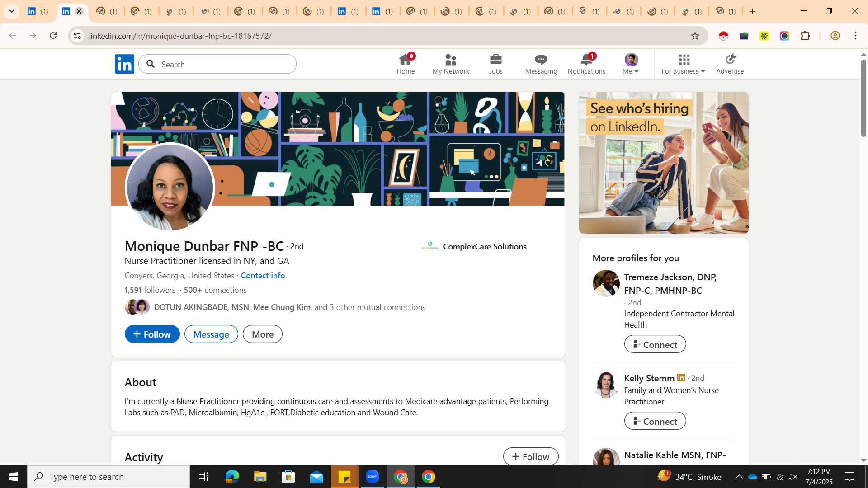Viewport: 868px width, 488px height.
Task: Click Tremeze Jackson's profile photo
Action: [606, 283]
